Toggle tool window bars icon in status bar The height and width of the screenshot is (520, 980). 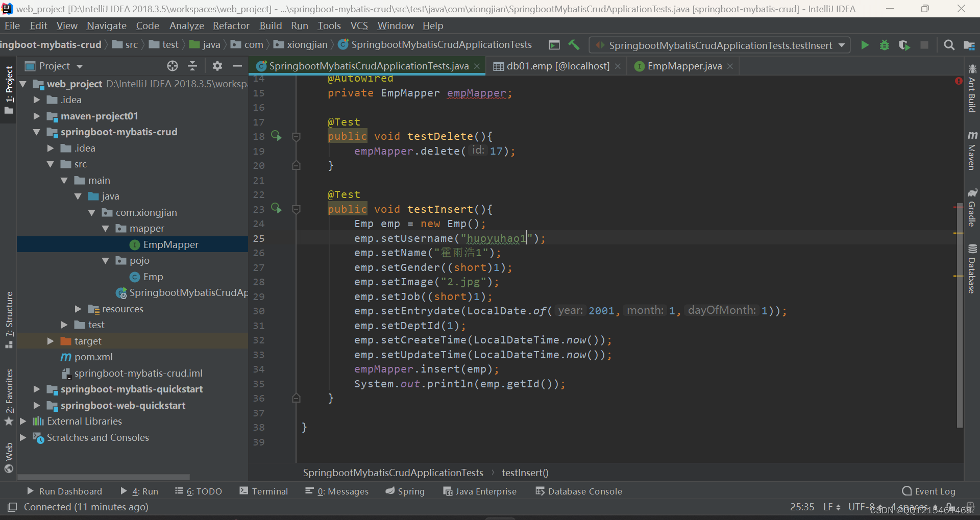click(x=12, y=507)
